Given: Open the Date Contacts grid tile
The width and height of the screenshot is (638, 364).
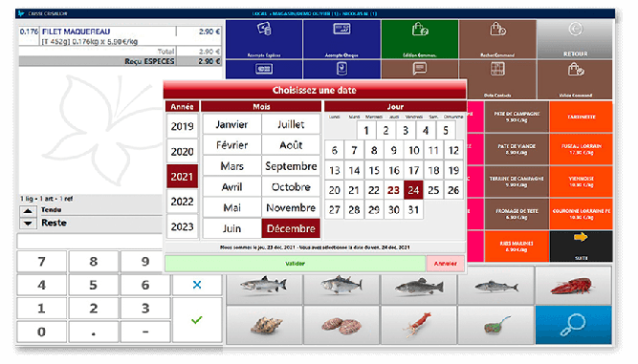Looking at the screenshot, I should coord(497,79).
